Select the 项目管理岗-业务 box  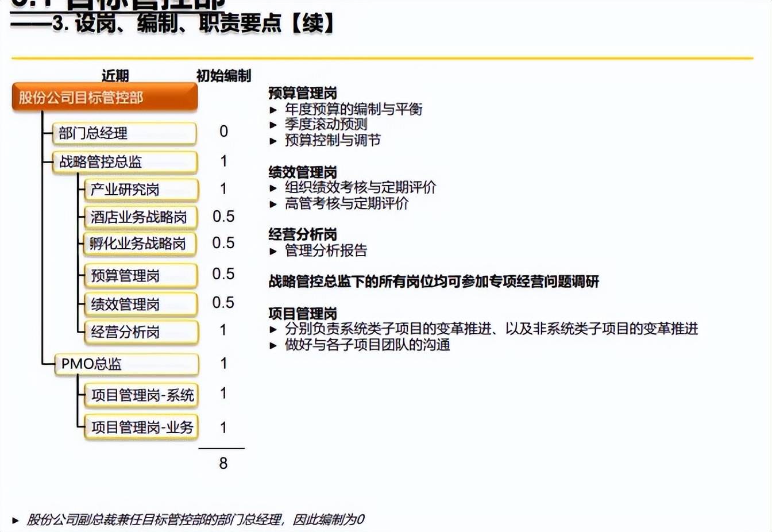(141, 427)
